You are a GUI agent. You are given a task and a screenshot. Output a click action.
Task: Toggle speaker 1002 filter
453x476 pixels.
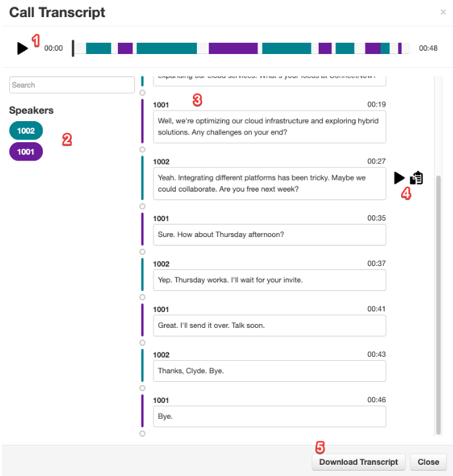(26, 130)
